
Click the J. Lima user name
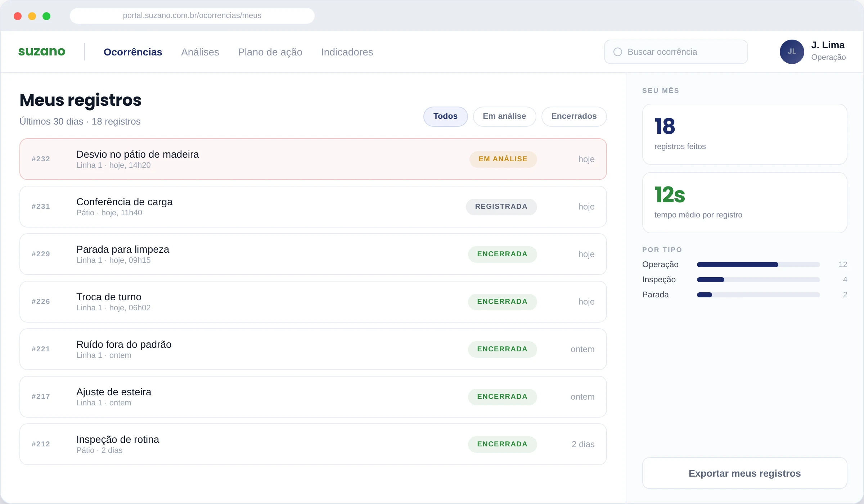click(x=828, y=45)
